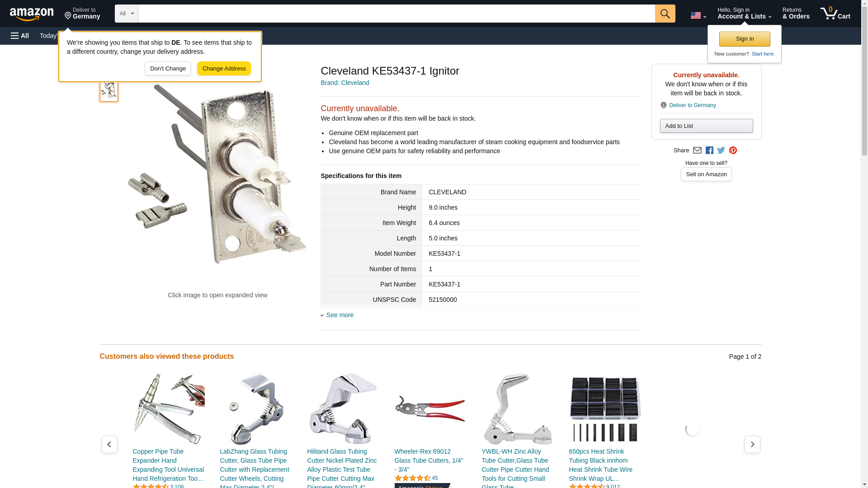
Task: Click the Brand: Cleveland link
Action: point(344,83)
